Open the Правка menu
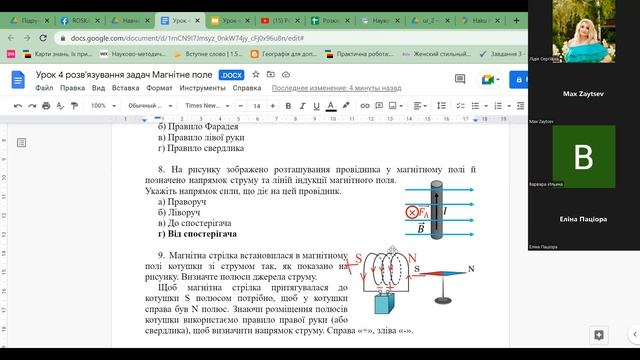 click(73, 88)
